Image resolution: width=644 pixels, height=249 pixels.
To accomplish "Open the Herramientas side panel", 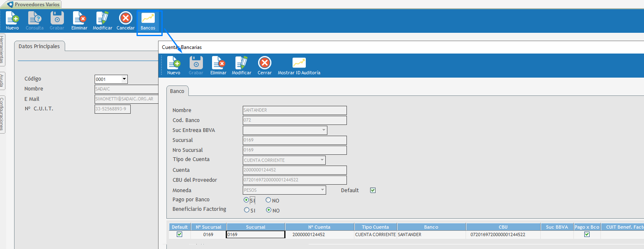I will pos(2,49).
